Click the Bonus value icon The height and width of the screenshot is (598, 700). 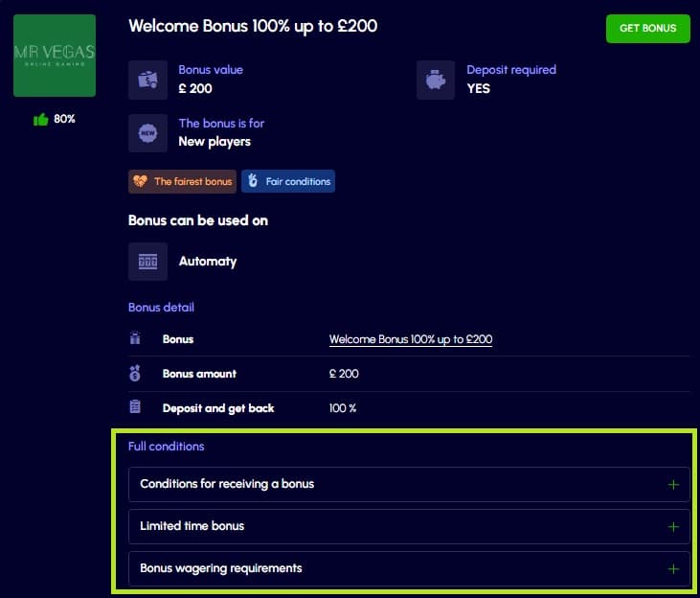pyautogui.click(x=147, y=80)
